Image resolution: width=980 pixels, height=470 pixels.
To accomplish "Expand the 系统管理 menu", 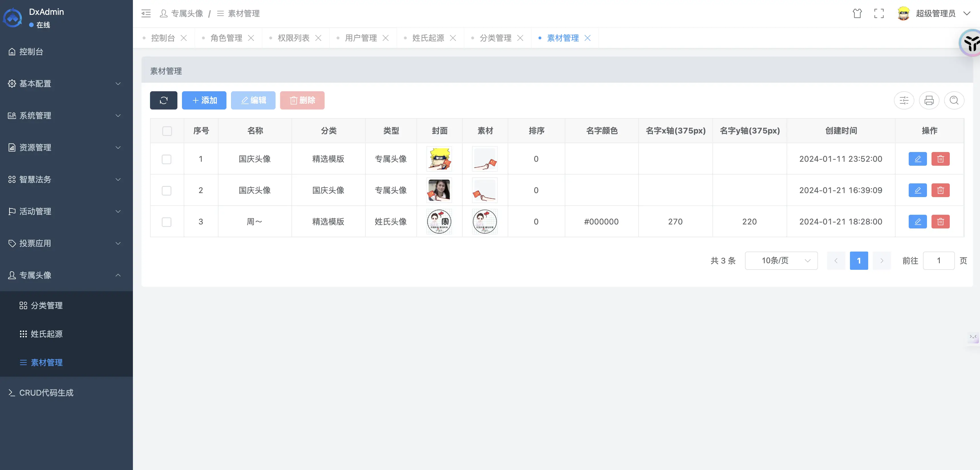I will (66, 116).
